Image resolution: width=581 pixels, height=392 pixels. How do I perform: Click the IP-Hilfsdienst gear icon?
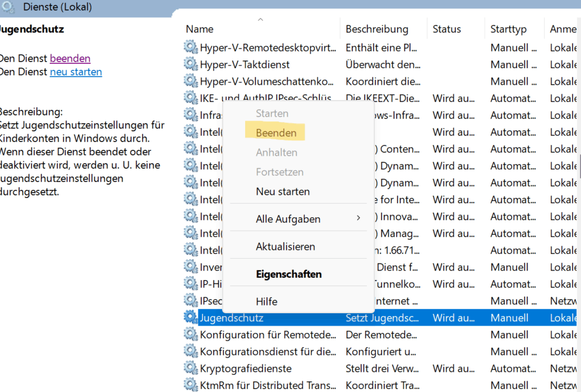click(191, 284)
